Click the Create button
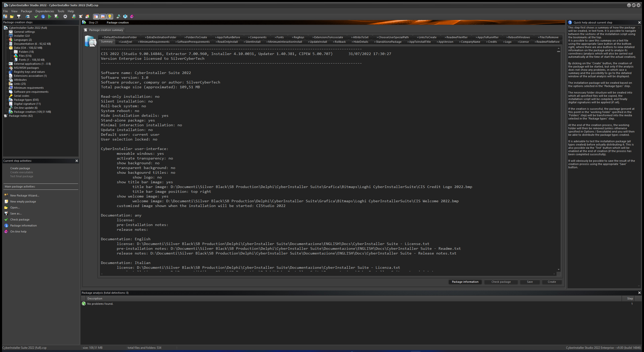Viewport: 644px width, 352px height. pyautogui.click(x=552, y=282)
